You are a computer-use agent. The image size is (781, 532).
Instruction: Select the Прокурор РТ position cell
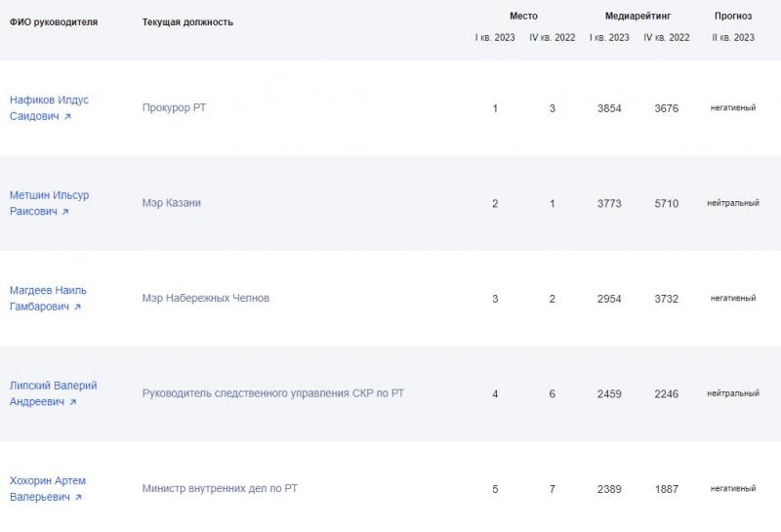pos(175,107)
